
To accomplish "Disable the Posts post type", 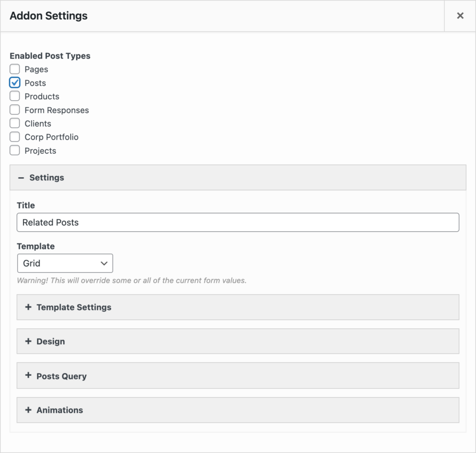I will point(15,83).
